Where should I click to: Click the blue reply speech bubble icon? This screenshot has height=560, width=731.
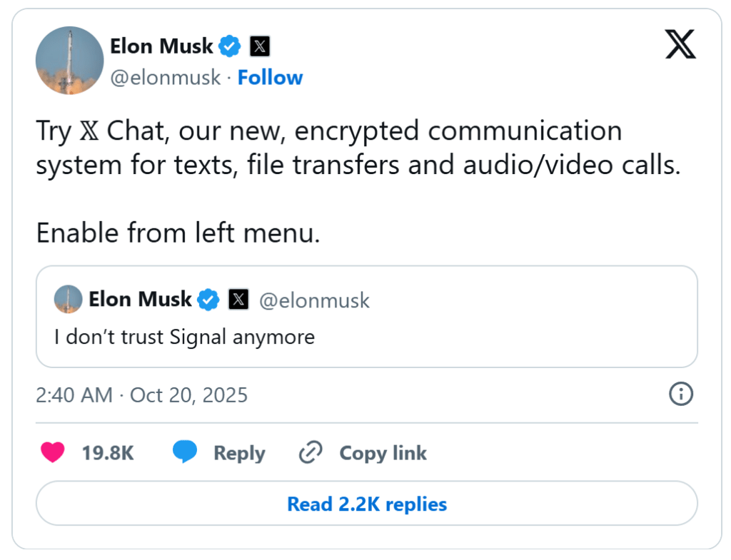pos(185,452)
